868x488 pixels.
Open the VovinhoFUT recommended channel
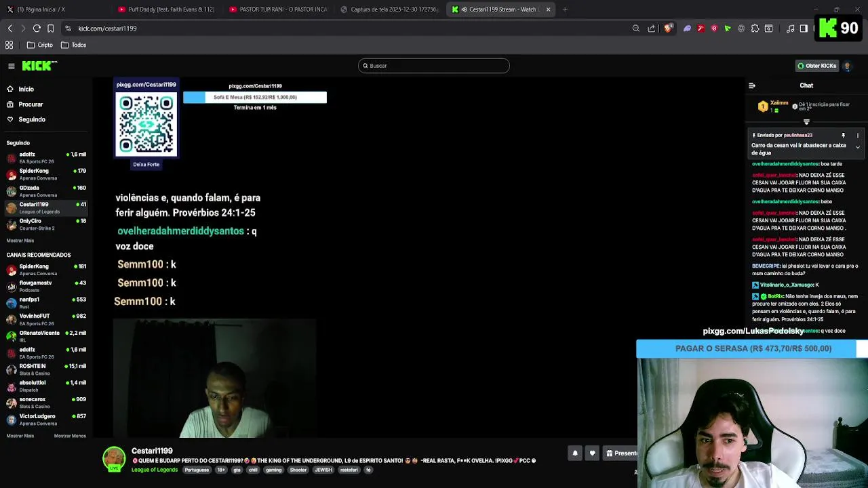point(46,319)
